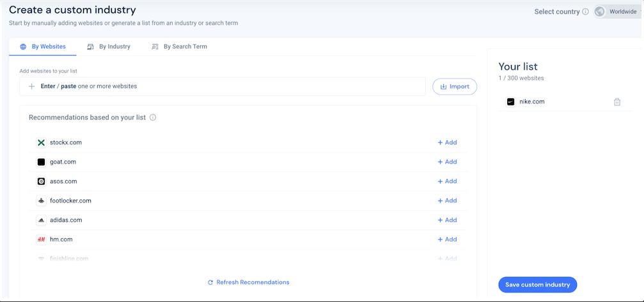The height and width of the screenshot is (302, 644).
Task: Open the Worldwide country dropdown
Action: 617,11
